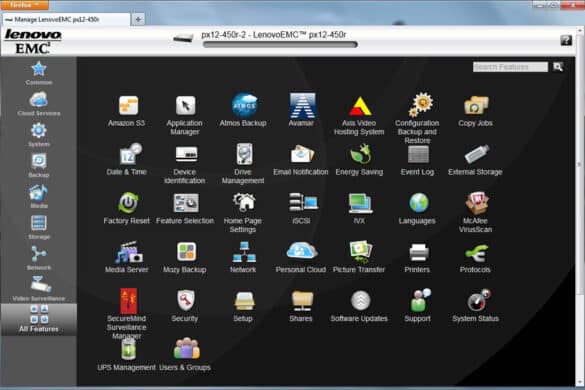Click the search magnifier button

pos(558,67)
